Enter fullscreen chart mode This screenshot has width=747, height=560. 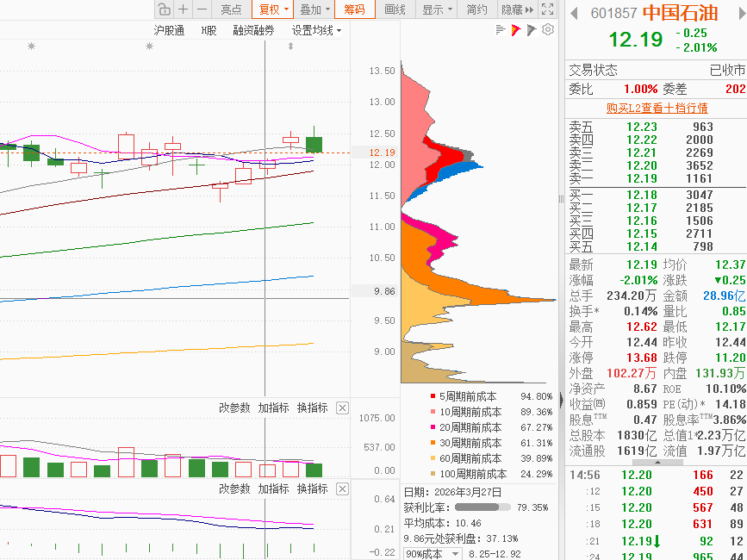[547, 9]
